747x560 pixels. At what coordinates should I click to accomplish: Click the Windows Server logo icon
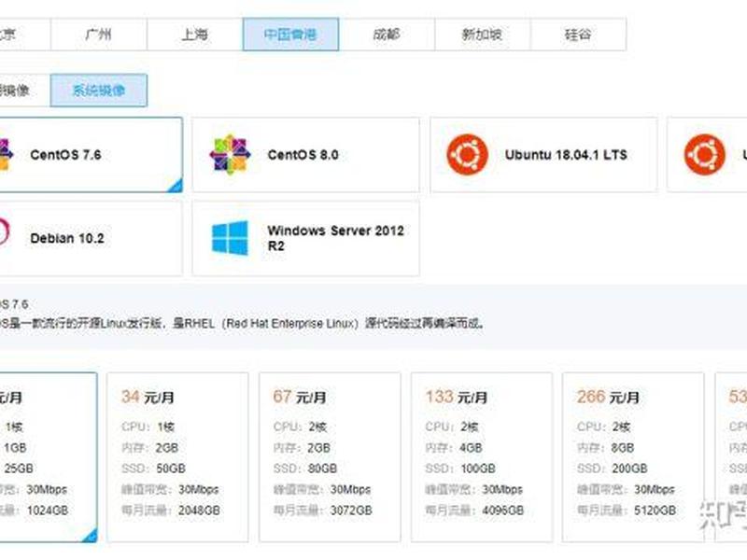(230, 238)
